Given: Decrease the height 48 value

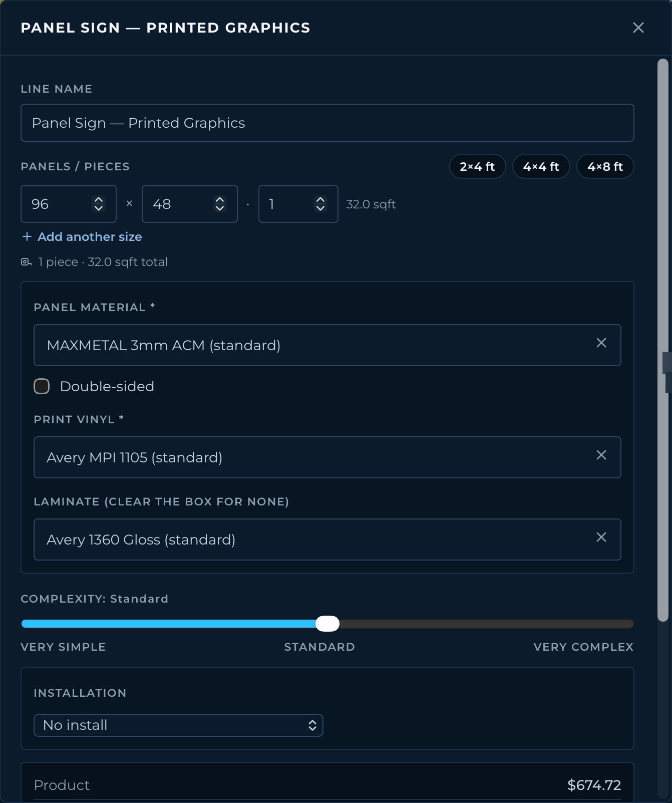Looking at the screenshot, I should (x=219, y=208).
